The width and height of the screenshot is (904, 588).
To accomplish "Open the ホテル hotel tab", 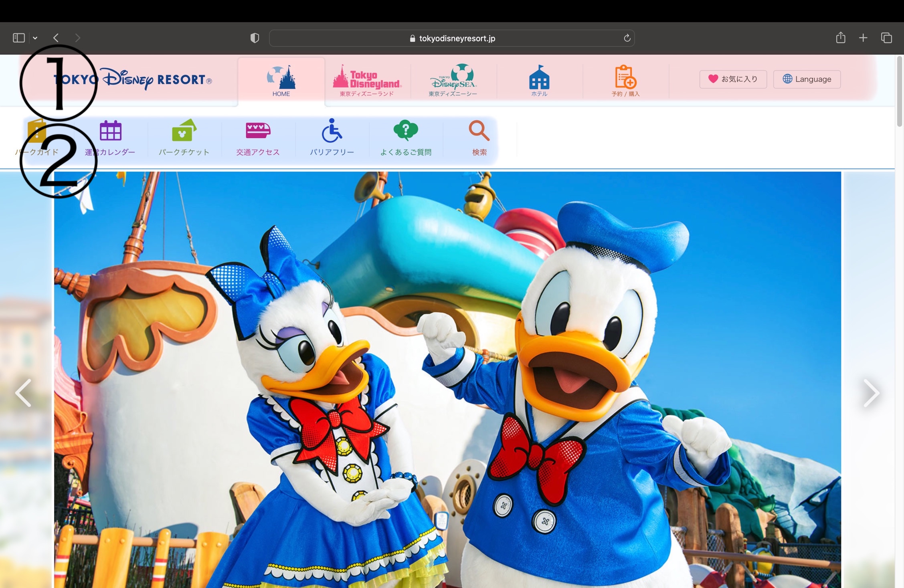I will pos(539,81).
